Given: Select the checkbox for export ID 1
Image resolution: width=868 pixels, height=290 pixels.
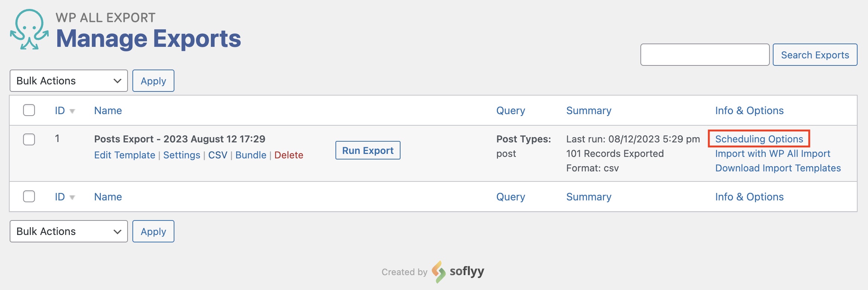Looking at the screenshot, I should 29,139.
